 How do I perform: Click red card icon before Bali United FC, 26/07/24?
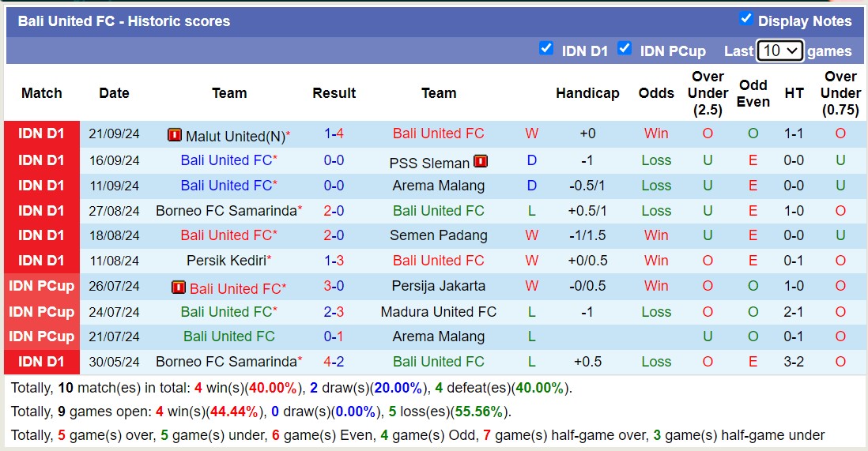pyautogui.click(x=179, y=288)
